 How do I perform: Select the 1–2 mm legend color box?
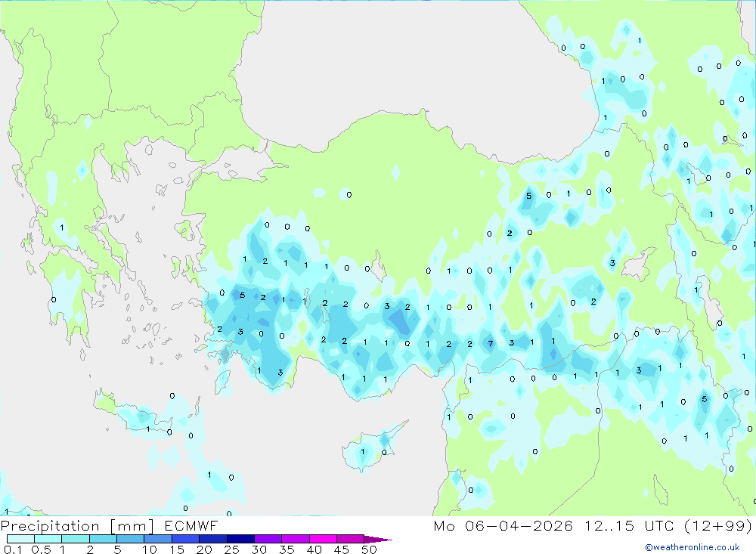click(76, 539)
